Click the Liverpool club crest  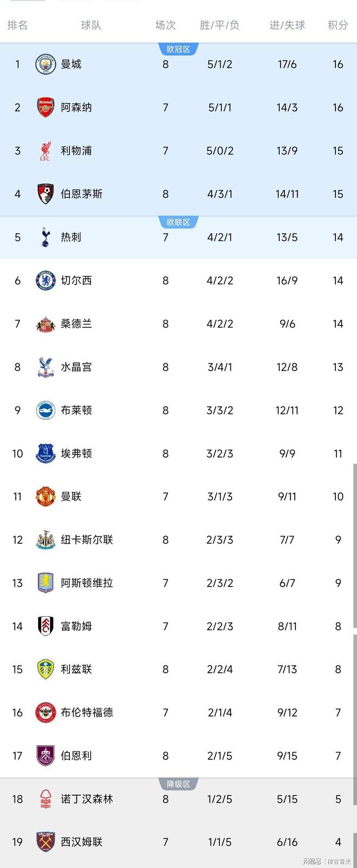point(45,151)
